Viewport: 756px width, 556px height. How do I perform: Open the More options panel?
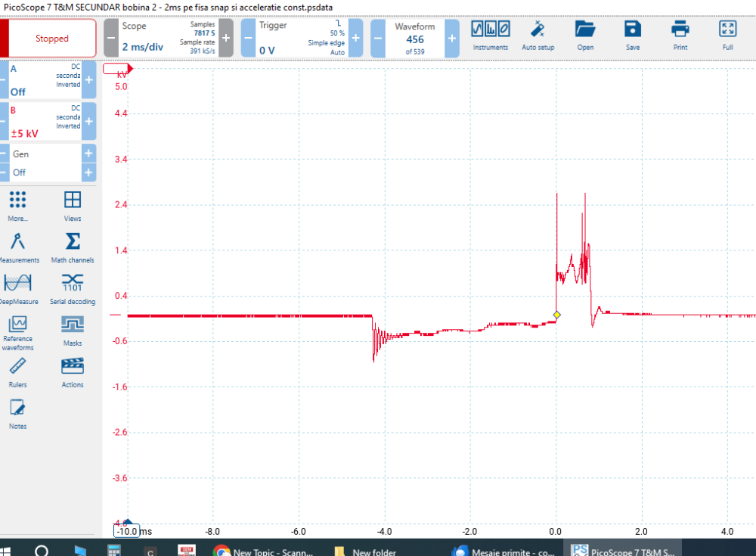(18, 207)
